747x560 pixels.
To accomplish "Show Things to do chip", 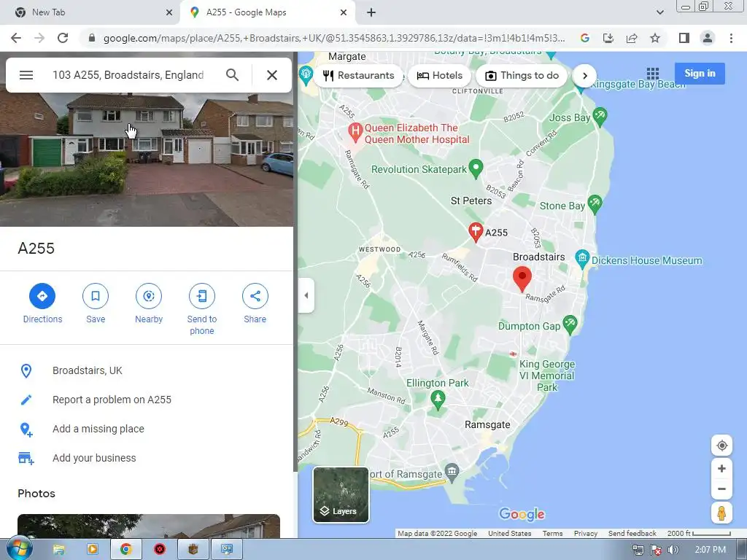I will [522, 76].
